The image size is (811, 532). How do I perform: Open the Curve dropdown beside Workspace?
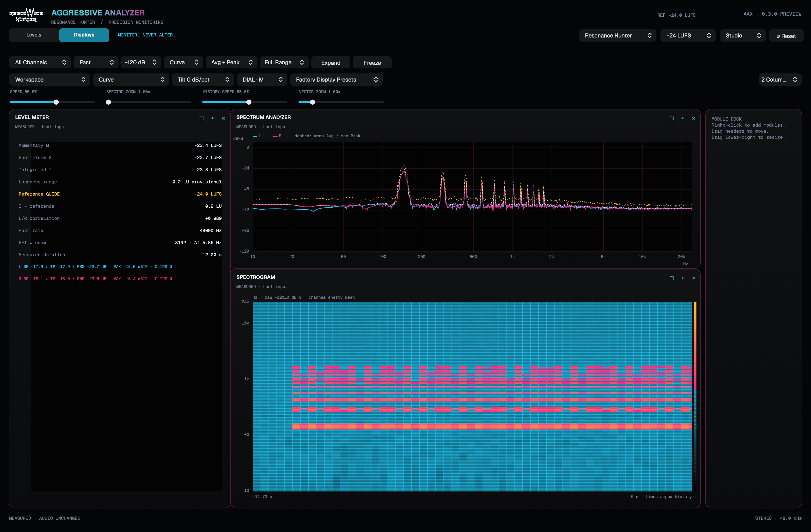(131, 79)
